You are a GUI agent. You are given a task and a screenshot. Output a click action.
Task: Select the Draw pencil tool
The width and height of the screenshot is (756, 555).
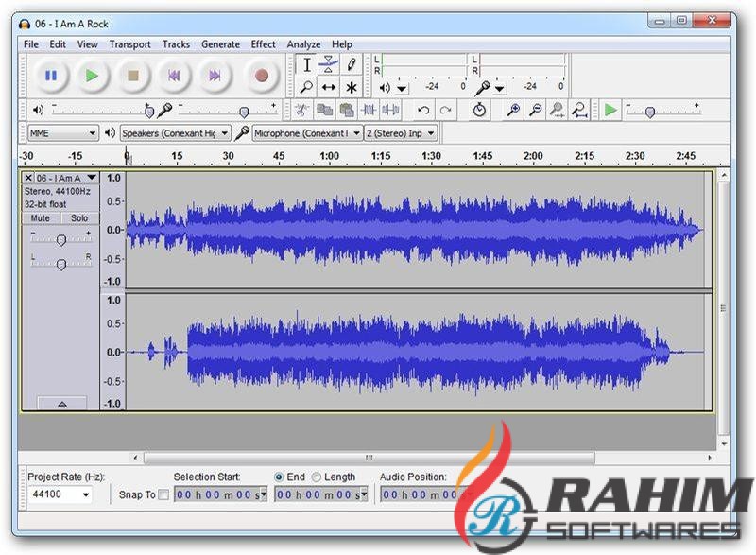pos(351,64)
